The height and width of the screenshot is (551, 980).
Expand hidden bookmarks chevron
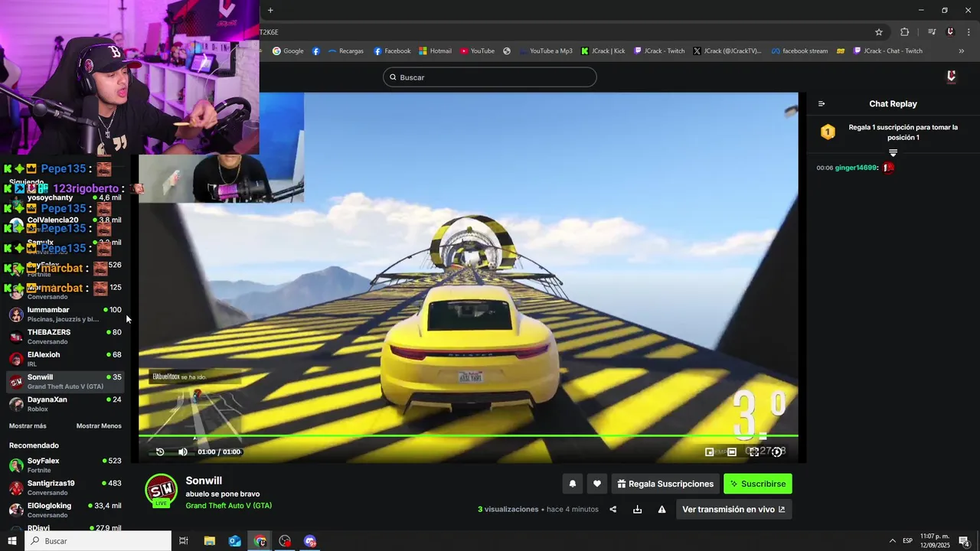962,51
